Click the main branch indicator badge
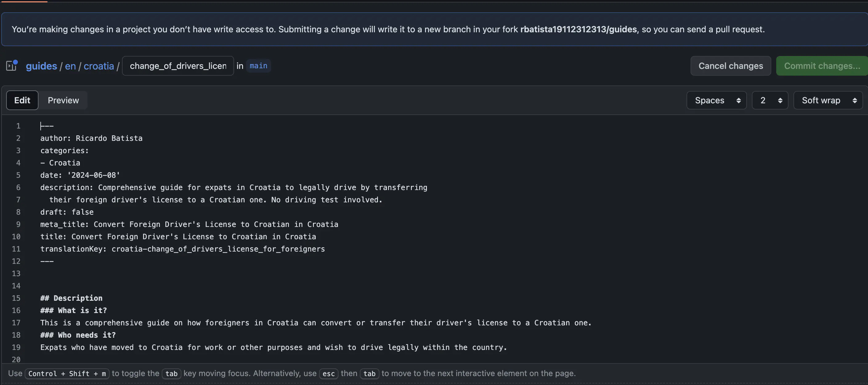 (x=258, y=65)
